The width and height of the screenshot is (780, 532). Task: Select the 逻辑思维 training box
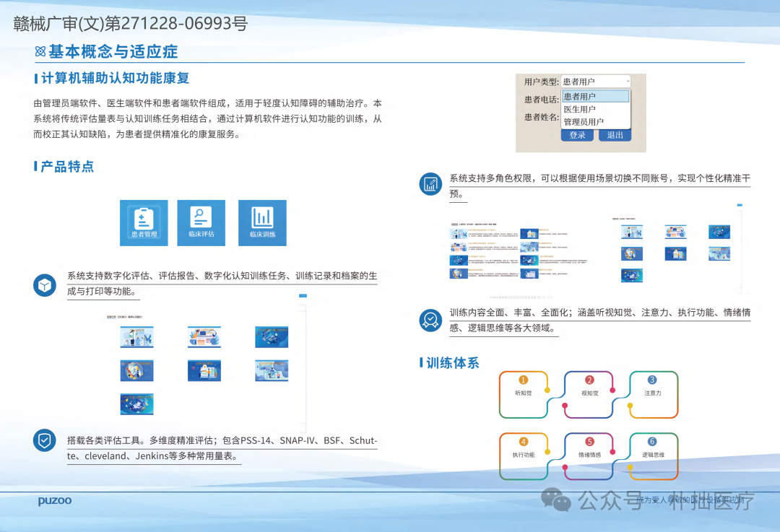click(x=653, y=456)
